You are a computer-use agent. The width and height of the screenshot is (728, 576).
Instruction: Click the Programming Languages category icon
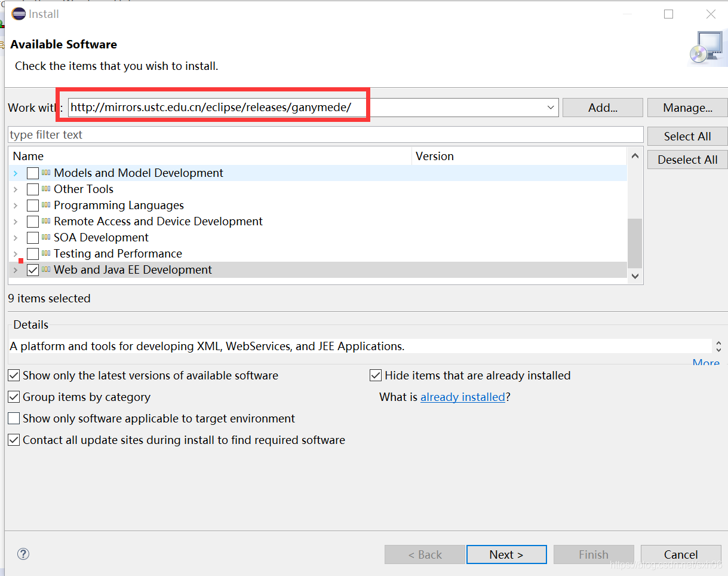coord(46,205)
